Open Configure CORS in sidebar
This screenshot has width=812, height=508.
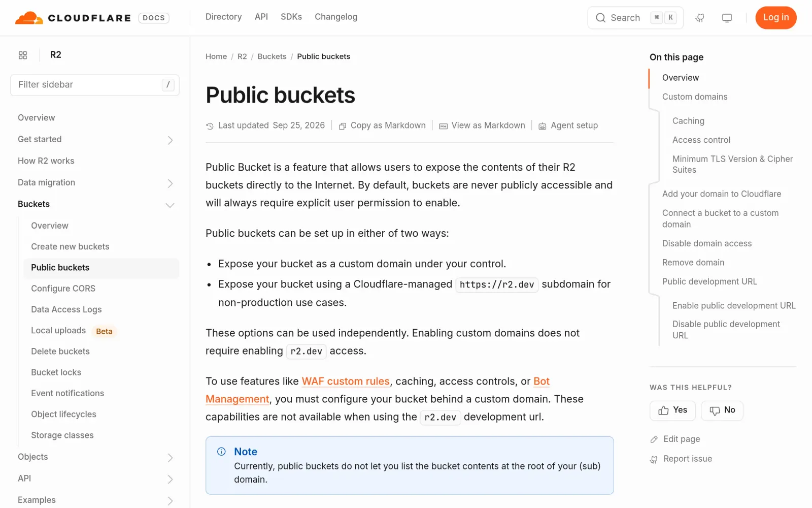63,289
